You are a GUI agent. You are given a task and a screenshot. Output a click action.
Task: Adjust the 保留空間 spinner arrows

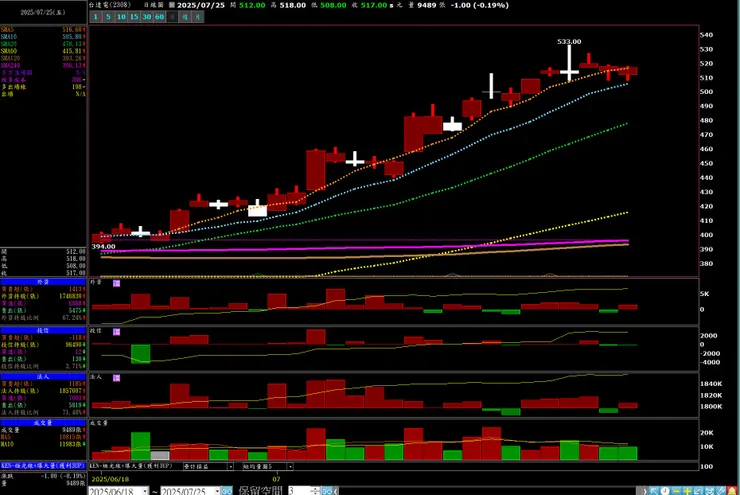point(315,491)
